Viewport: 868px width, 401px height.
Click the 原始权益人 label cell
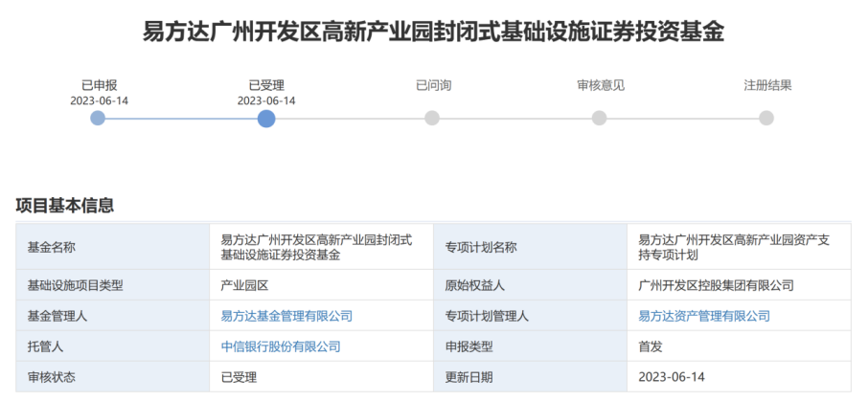click(531, 285)
